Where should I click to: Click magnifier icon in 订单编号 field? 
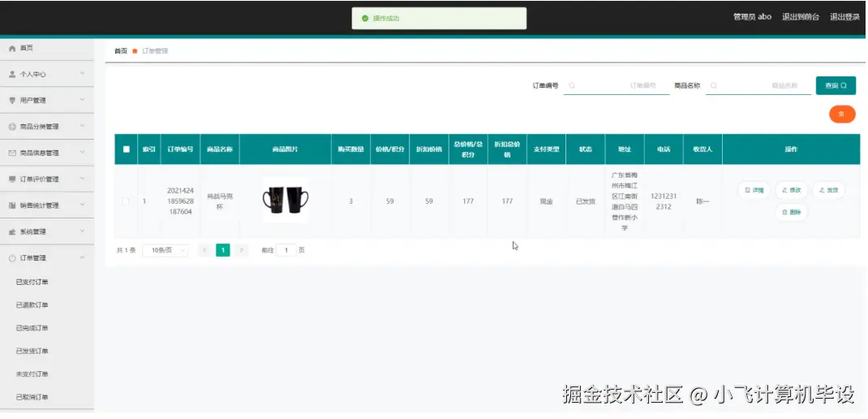(572, 86)
